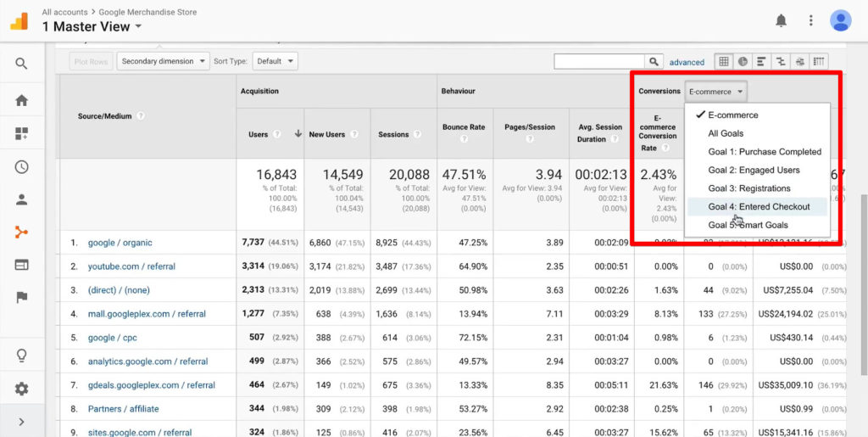The image size is (868, 437).
Task: Open Audience person icon in sidebar
Action: click(x=21, y=200)
